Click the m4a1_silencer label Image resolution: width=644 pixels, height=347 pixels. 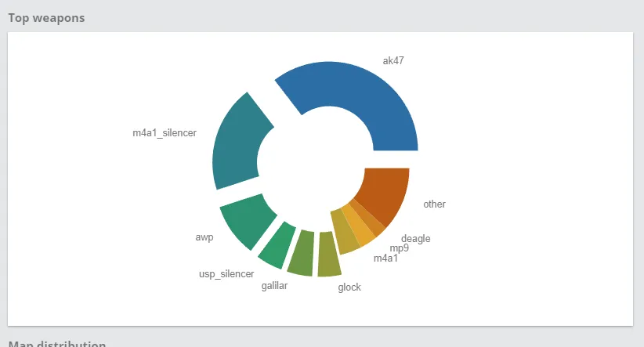point(165,133)
